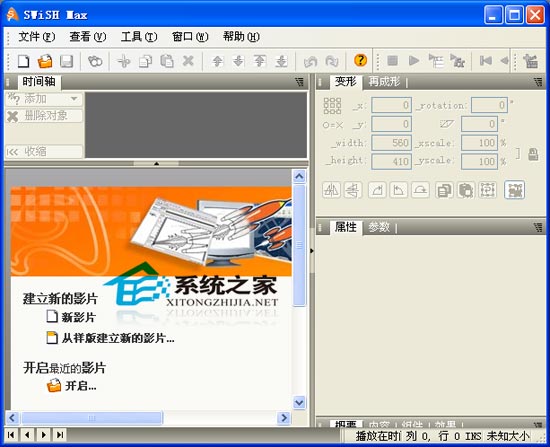Switch to the 再成形 tab
The height and width of the screenshot is (447, 550).
click(384, 82)
